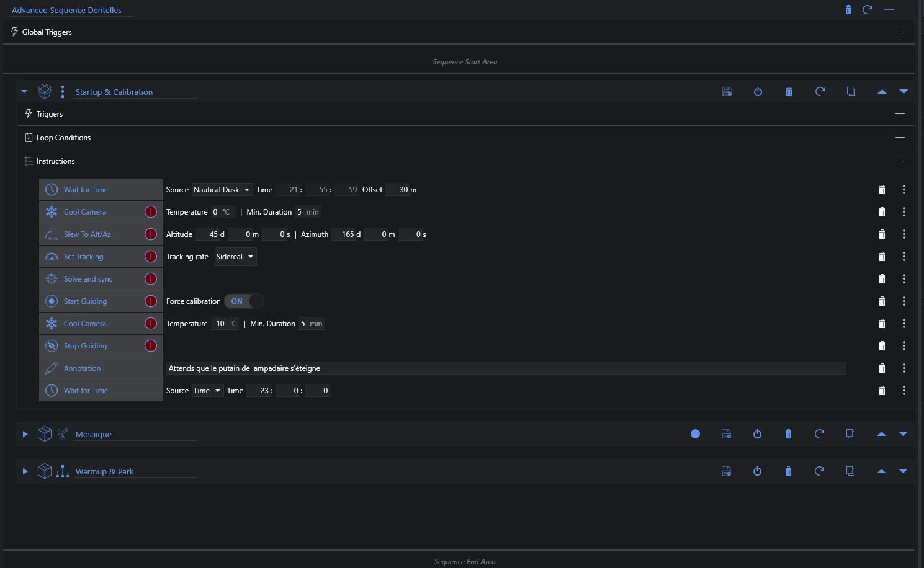
Task: Collapse the Startup & Calibration container
Action: pos(24,91)
